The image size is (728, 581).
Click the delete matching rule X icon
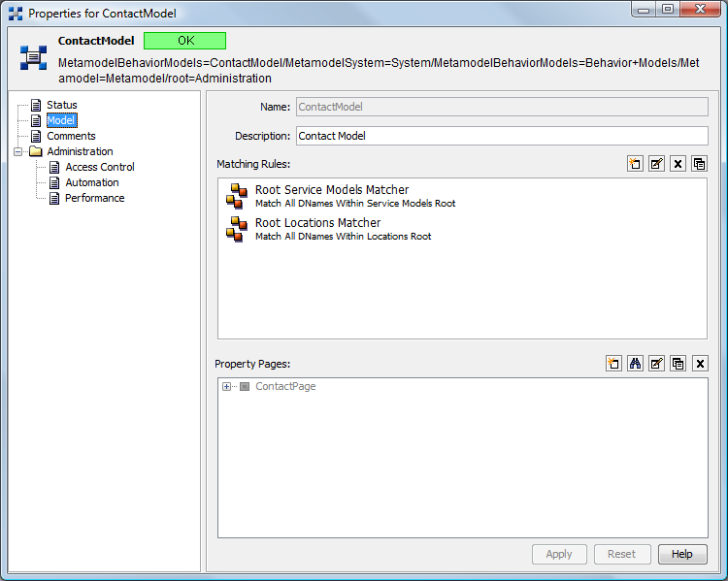678,164
